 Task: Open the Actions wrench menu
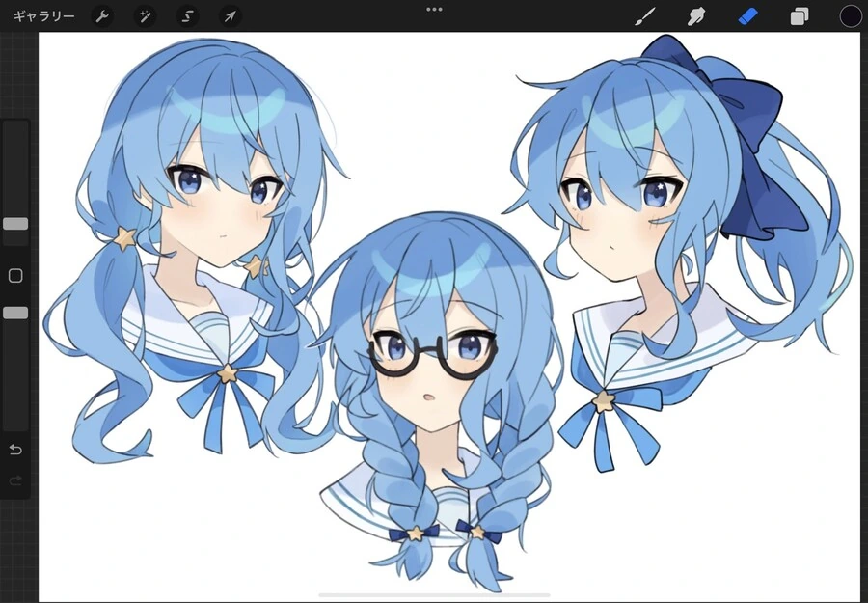(102, 16)
